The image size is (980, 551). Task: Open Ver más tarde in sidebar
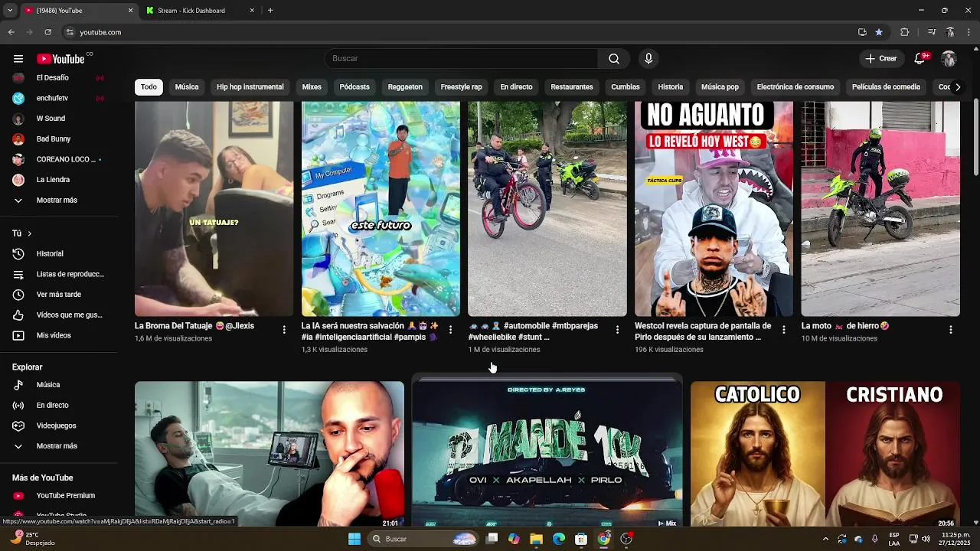point(58,295)
